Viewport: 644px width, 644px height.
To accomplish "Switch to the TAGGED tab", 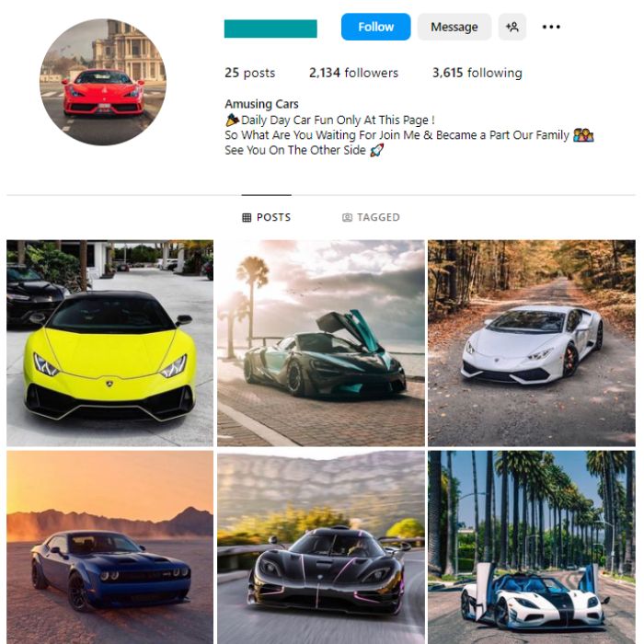I will pos(371,217).
